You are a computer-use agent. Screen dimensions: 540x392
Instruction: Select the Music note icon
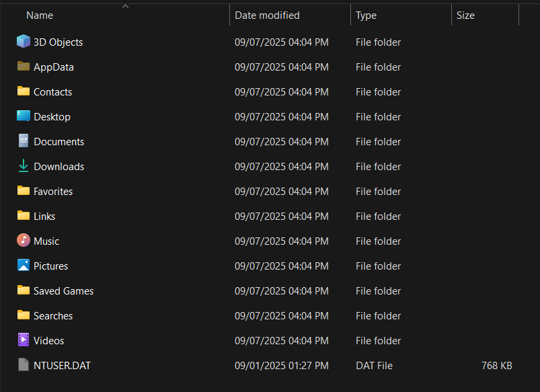[x=24, y=241]
